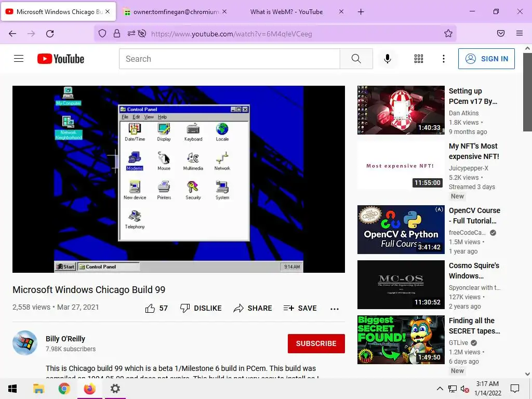Screen dimensions: 532x399
Task: Click the YouTube logo
Action: (x=61, y=59)
